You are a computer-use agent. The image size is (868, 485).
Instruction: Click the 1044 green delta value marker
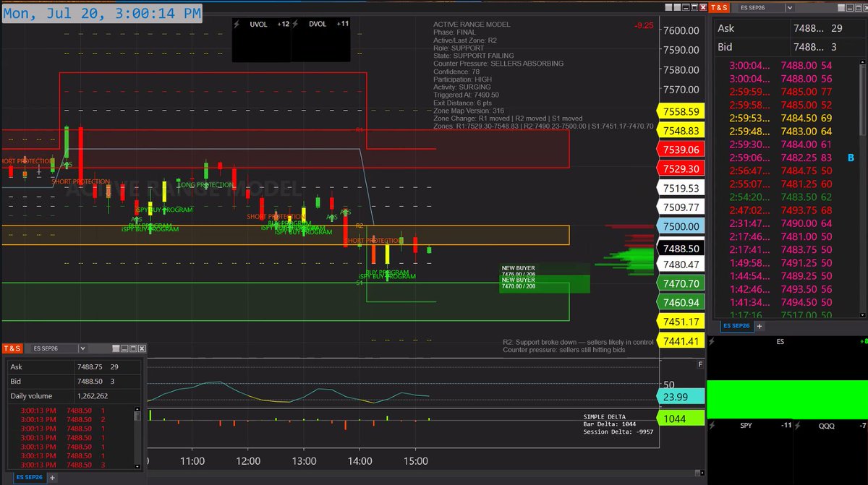681,418
